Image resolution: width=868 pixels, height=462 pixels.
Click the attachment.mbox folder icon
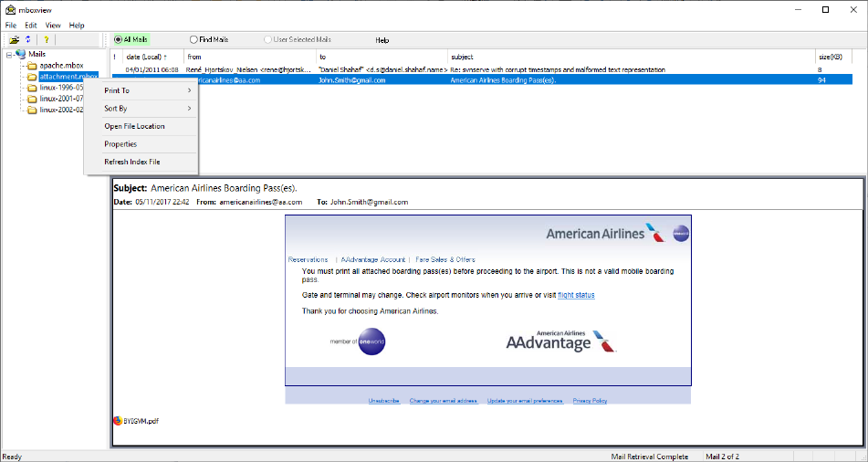(x=32, y=77)
